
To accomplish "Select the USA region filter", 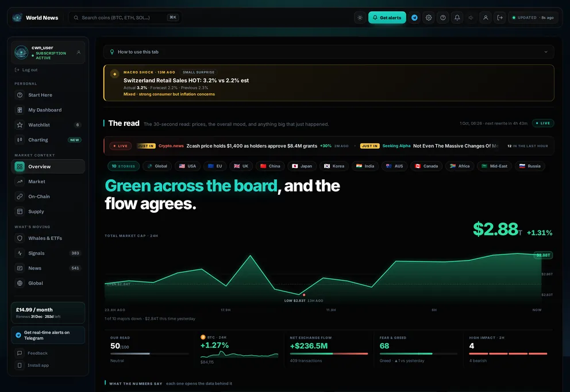I will 187,166.
